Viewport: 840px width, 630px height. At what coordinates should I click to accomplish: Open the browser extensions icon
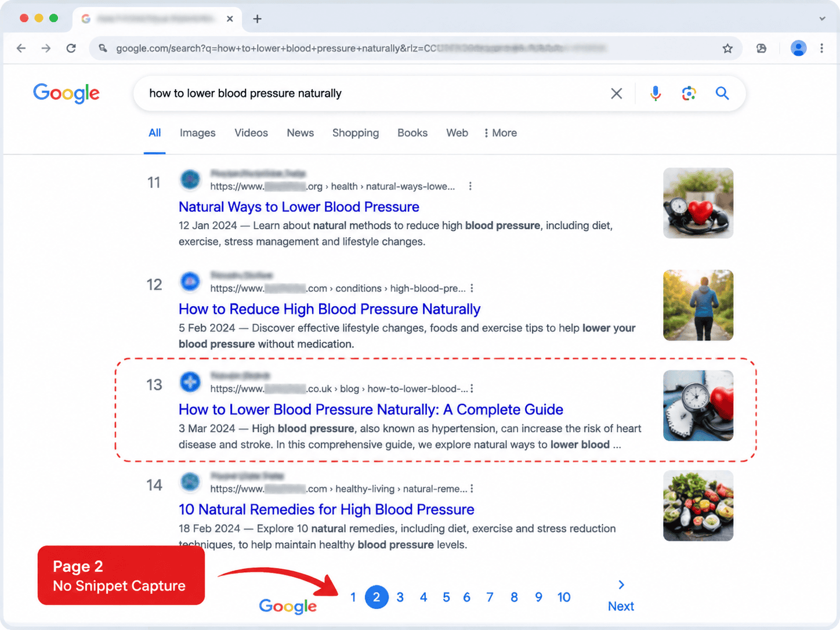click(762, 49)
